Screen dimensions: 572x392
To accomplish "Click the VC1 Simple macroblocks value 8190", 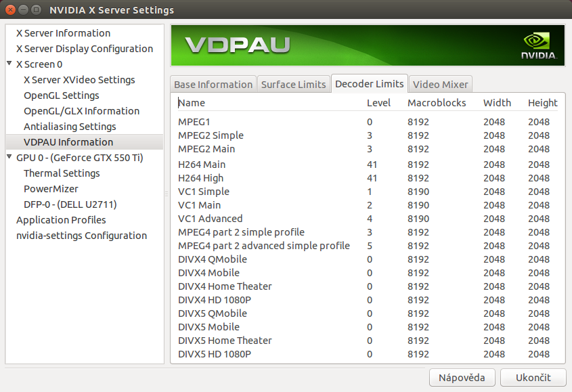I will (418, 192).
